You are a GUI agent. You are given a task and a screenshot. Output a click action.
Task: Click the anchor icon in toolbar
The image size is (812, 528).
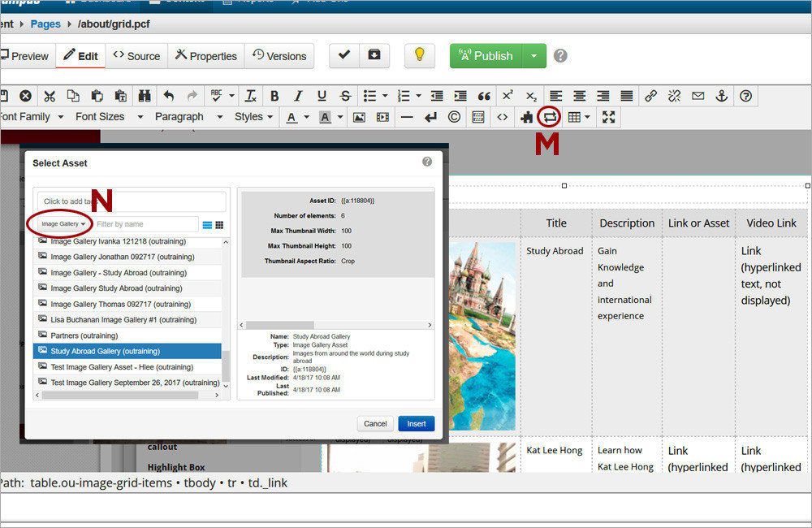(x=721, y=96)
